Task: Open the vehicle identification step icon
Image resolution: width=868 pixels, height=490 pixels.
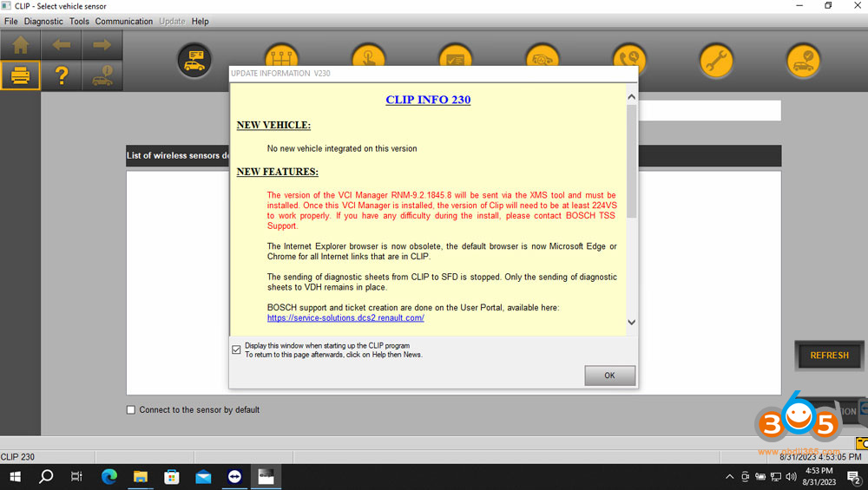Action: point(194,61)
